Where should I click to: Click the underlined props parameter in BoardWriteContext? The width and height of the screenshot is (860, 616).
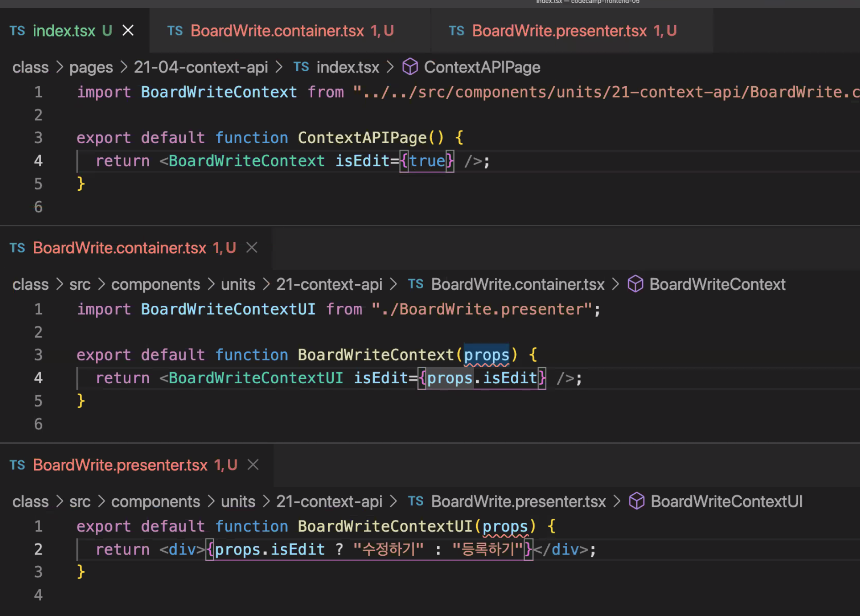pyautogui.click(x=486, y=355)
